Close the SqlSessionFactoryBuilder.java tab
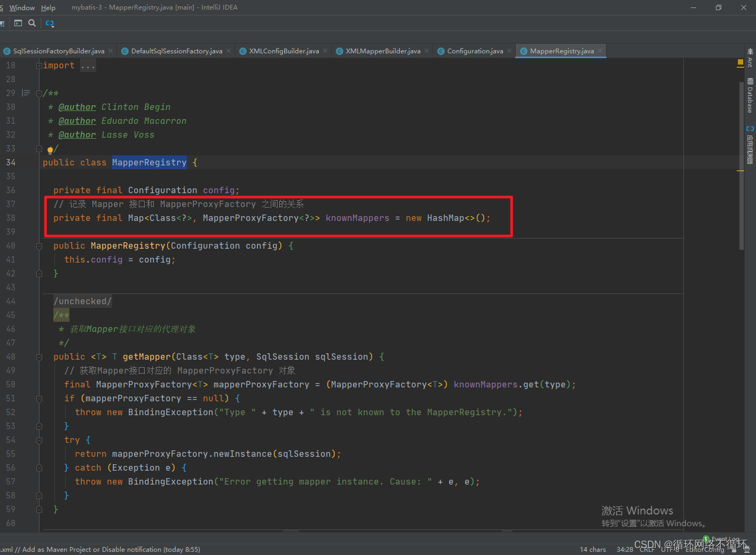 tap(111, 51)
